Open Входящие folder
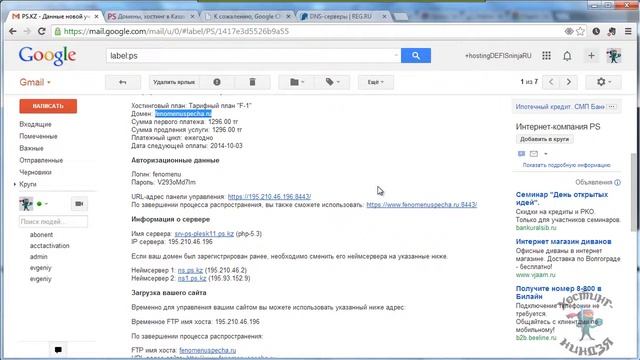 [36, 124]
